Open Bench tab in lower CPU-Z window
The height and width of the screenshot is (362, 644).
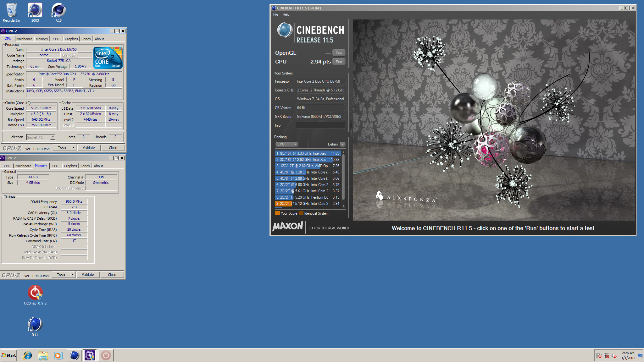pyautogui.click(x=85, y=166)
